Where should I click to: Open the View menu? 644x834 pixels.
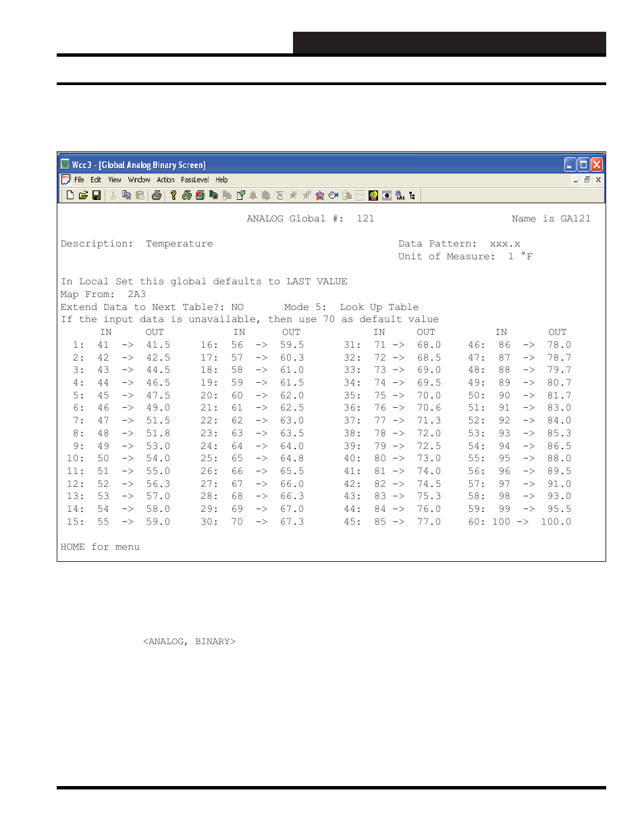(115, 180)
